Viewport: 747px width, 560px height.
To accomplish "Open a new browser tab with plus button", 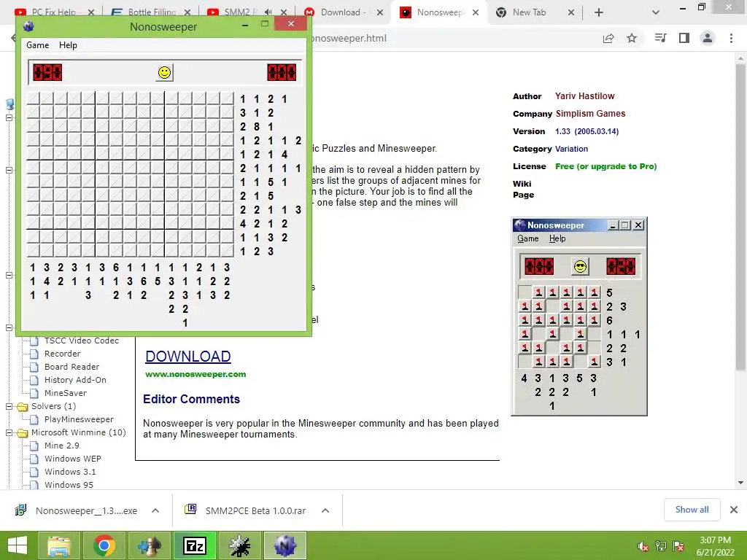I will [599, 12].
